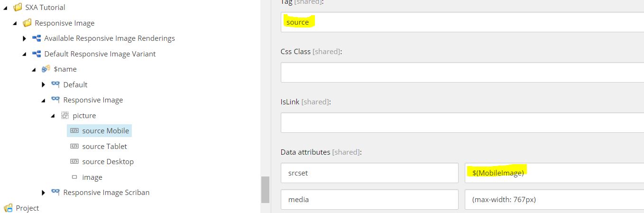The image size is (644, 213).
Task: Click the Default Responsive Image Variant icon
Action: click(37, 54)
